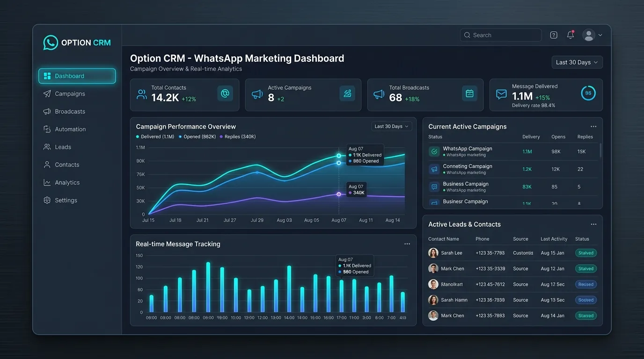Click the Delivery rate 98.4% text

click(534, 106)
